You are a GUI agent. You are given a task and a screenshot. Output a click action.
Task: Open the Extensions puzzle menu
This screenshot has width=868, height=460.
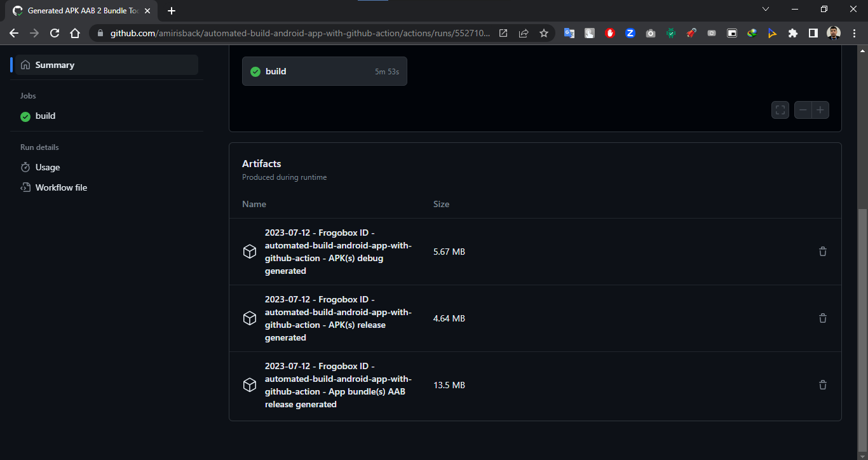(x=793, y=33)
